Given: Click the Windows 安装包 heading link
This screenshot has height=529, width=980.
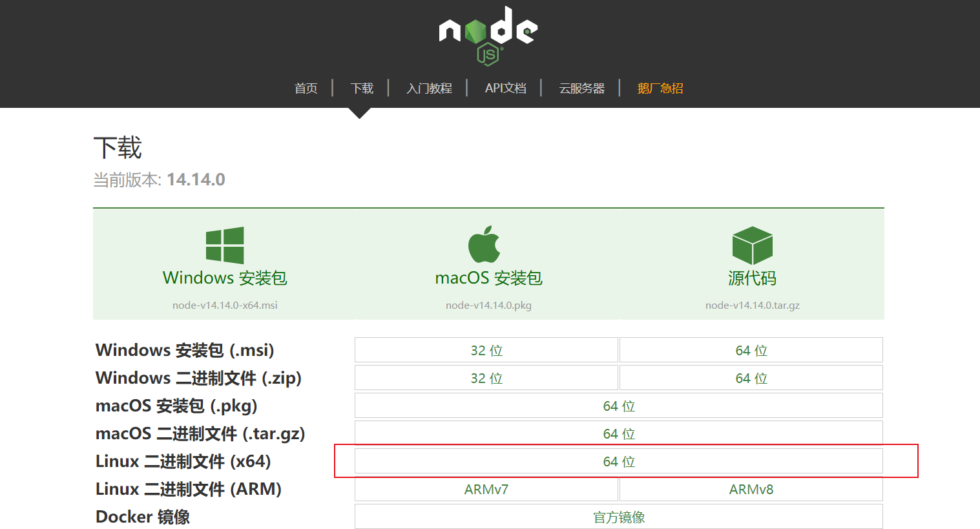Looking at the screenshot, I should point(225,278).
